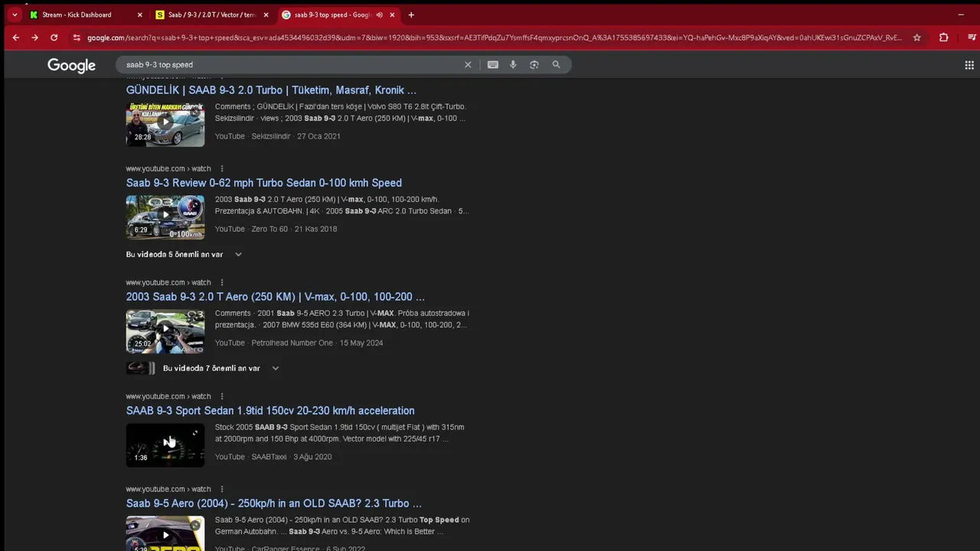The image size is (980, 551).
Task: Click the key moments preview next to Bu videoda 7
Action: tap(141, 368)
